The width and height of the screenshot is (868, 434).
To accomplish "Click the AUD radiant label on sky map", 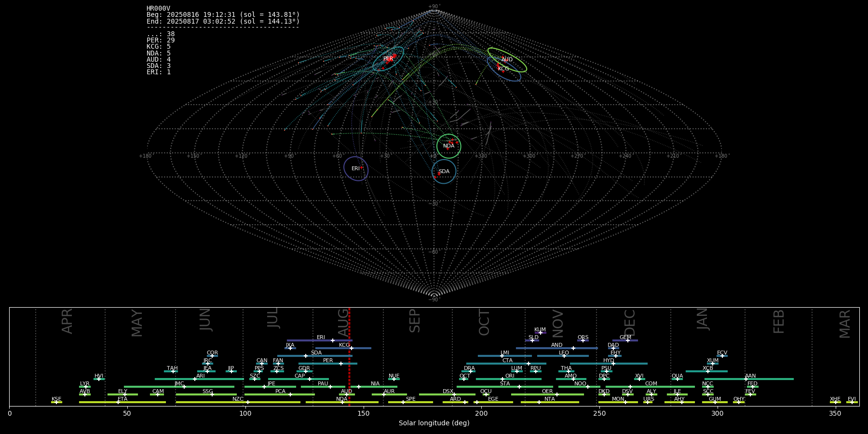I will tap(507, 60).
